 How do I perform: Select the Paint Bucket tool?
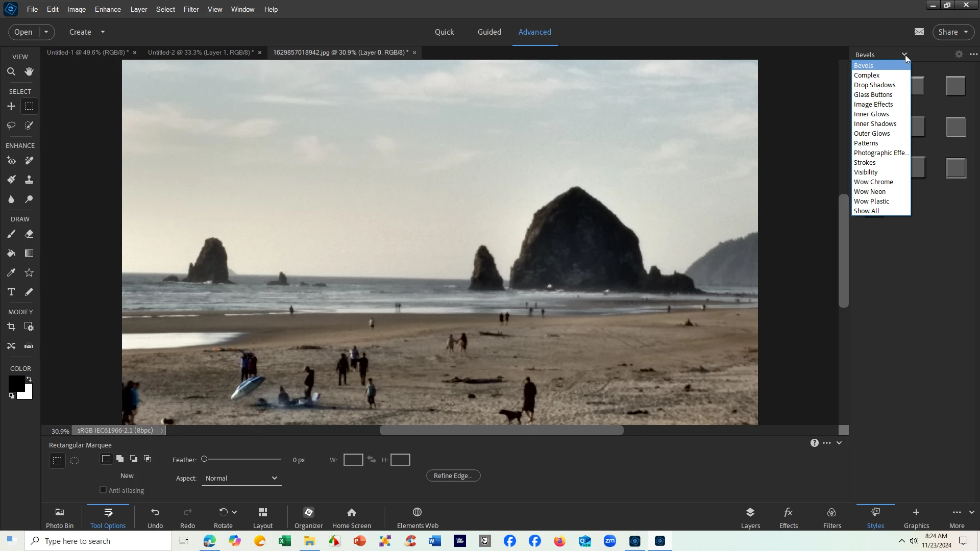(x=11, y=254)
